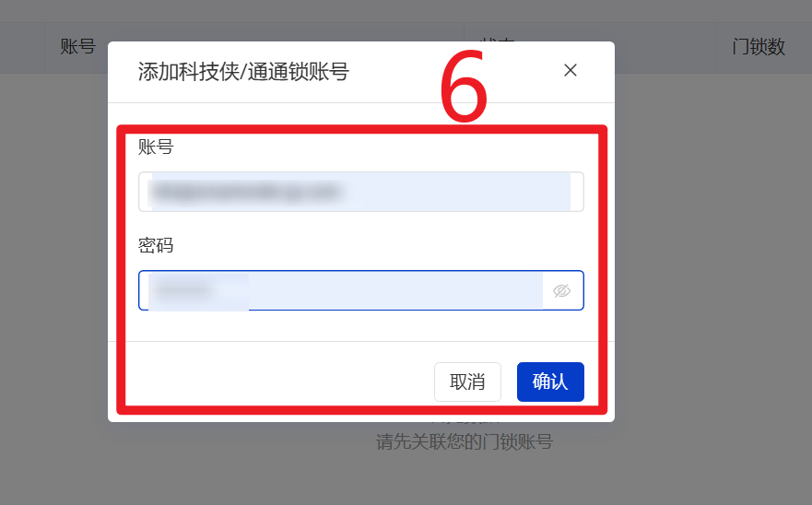Click the red number 6 annotation

click(x=464, y=86)
